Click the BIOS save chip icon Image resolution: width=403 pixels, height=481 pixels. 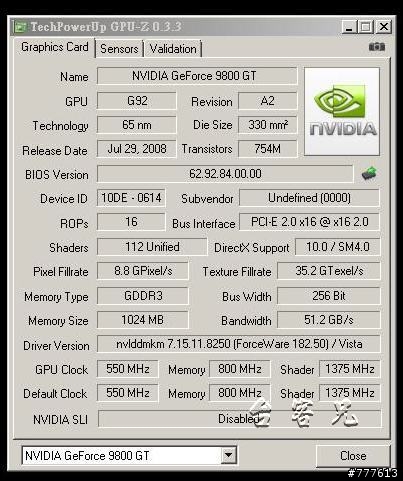[x=369, y=173]
